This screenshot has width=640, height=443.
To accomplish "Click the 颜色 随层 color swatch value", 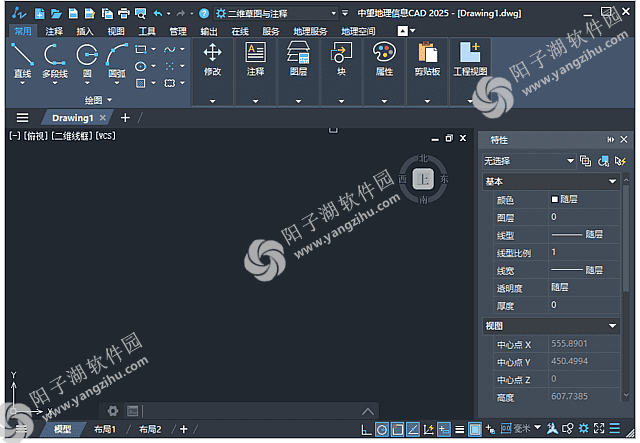I will 584,199.
